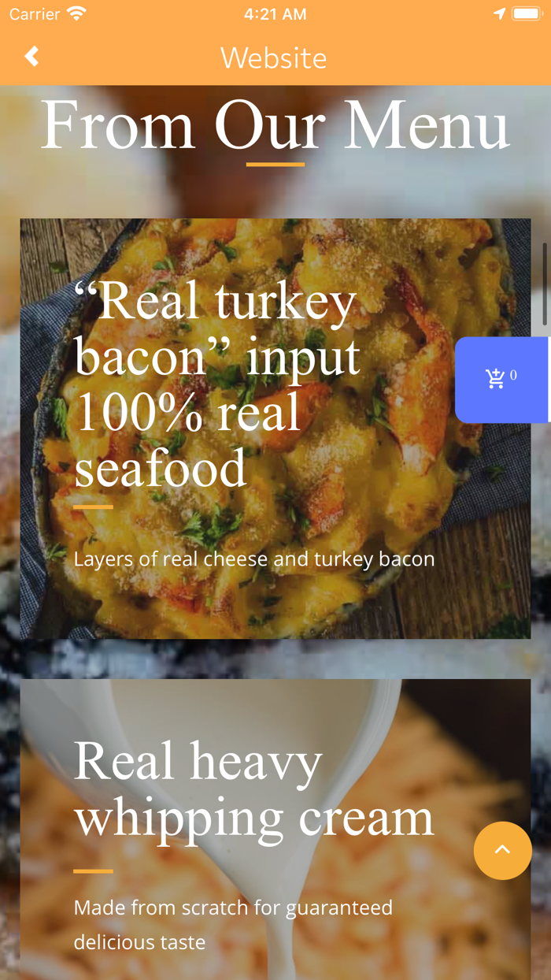Click Layers of real cheese description
The height and width of the screenshot is (980, 551).
pyautogui.click(x=254, y=559)
